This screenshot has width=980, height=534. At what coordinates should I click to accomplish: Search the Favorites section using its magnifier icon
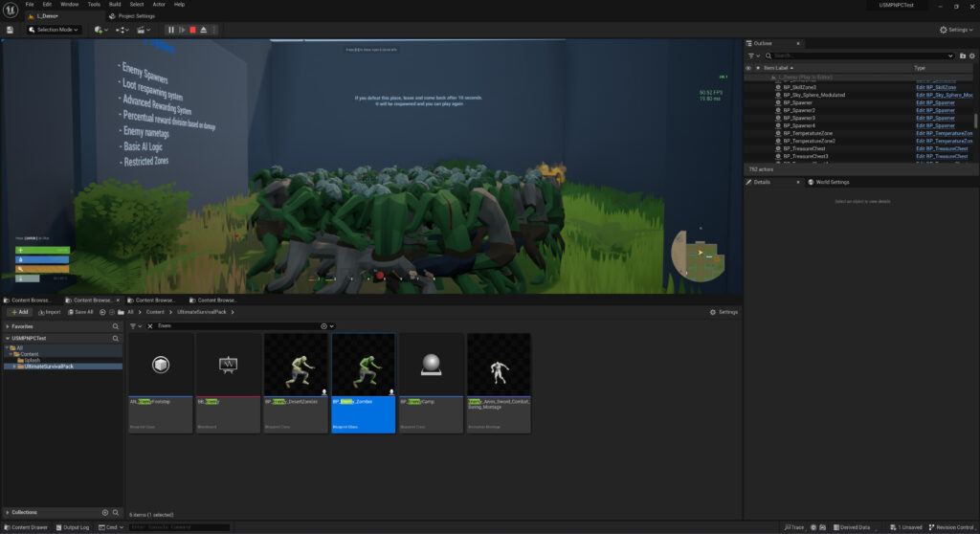pos(117,326)
